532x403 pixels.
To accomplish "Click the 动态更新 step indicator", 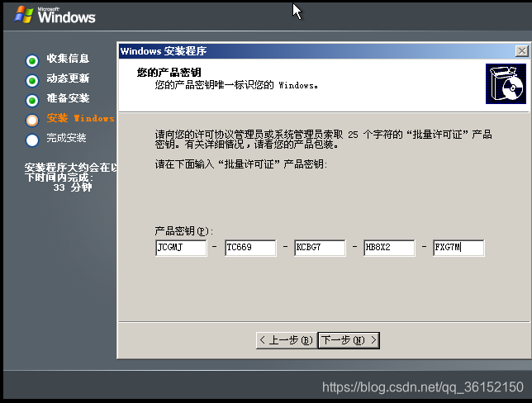I will pos(32,80).
